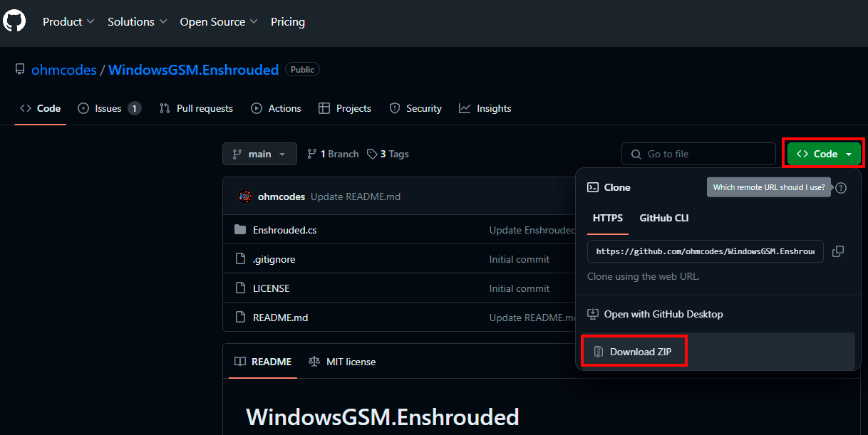Viewport: 868px width, 435px height.
Task: Open ohmcodes author link in commit row
Action: [281, 196]
